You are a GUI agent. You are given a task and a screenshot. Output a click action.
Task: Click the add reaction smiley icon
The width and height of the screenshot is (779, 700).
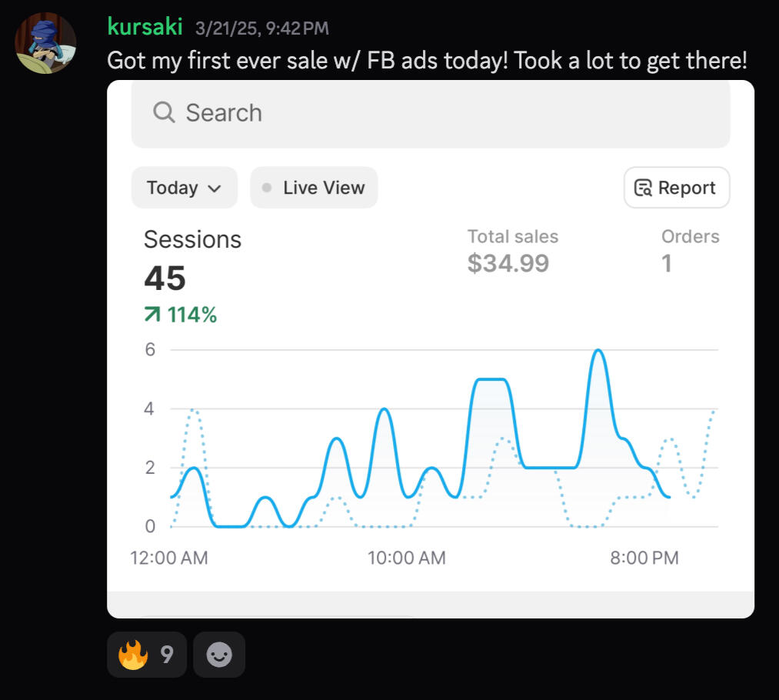coord(219,655)
